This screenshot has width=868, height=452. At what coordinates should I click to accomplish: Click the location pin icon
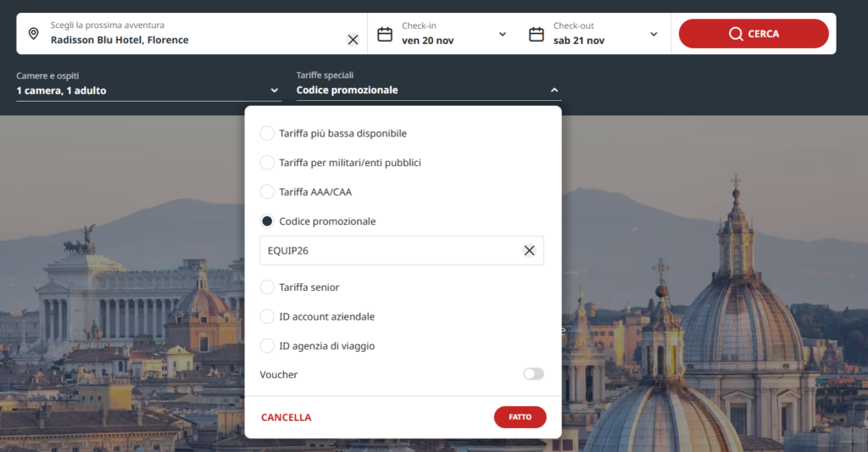coord(33,34)
